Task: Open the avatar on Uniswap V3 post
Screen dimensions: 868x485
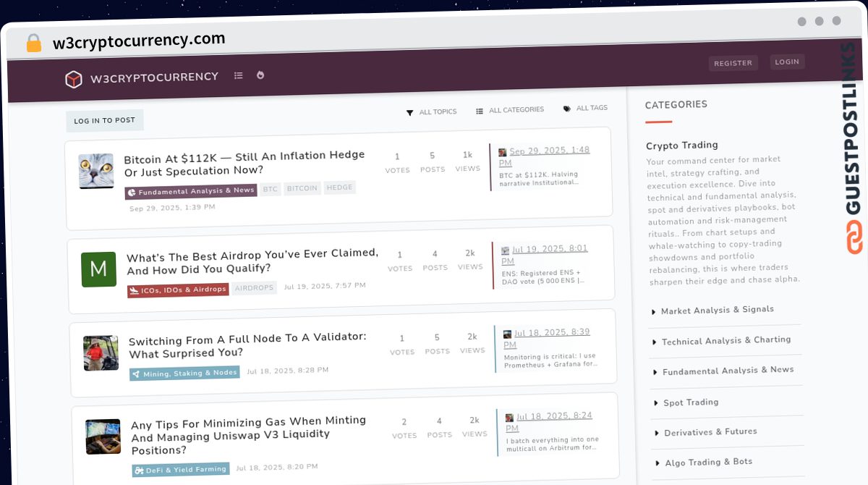Action: coord(103,436)
